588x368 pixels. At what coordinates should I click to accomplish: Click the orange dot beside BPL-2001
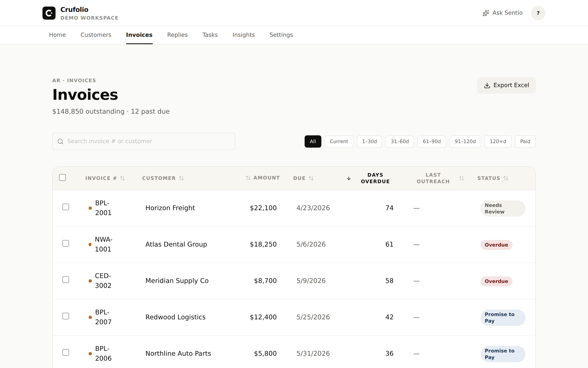pyautogui.click(x=90, y=208)
